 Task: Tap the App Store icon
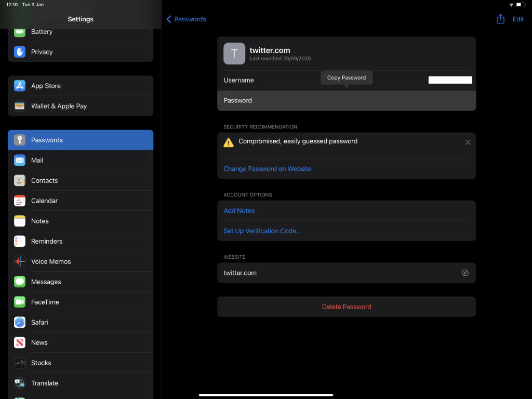point(20,86)
